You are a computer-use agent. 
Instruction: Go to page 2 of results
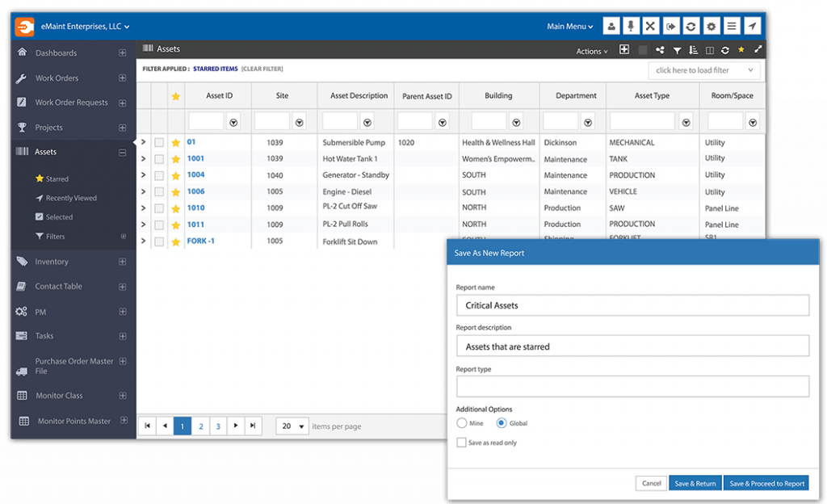click(x=200, y=426)
